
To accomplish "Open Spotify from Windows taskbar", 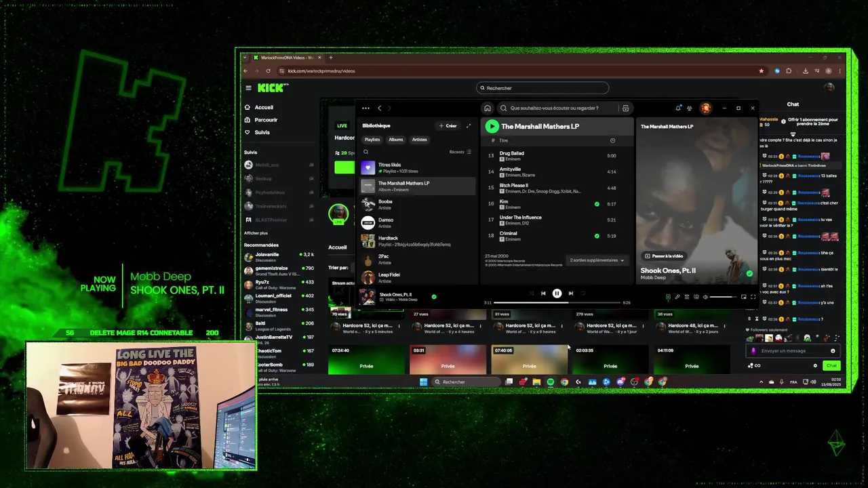I will tap(550, 382).
